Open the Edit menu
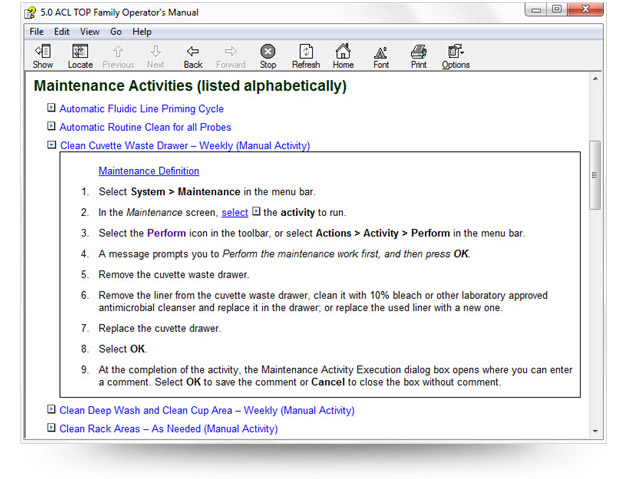The image size is (628, 479). pos(62,32)
